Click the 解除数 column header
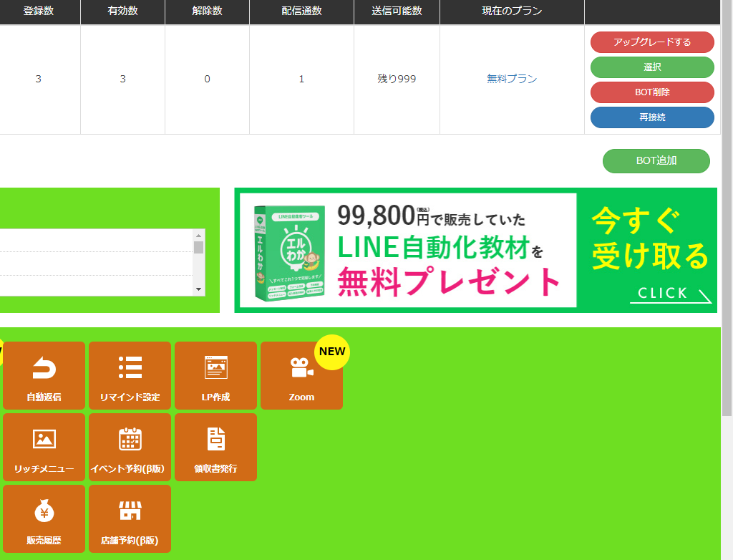Viewport: 733px width, 560px height. point(207,11)
